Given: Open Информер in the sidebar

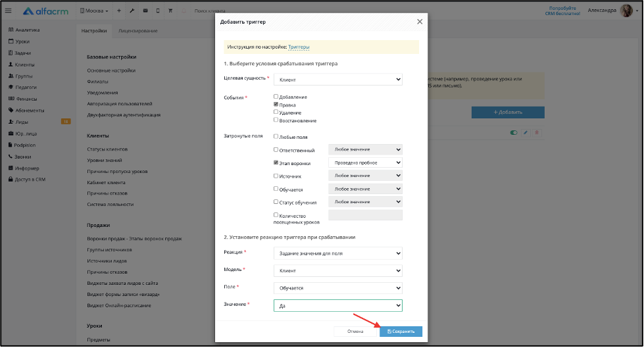Looking at the screenshot, I should click(24, 168).
